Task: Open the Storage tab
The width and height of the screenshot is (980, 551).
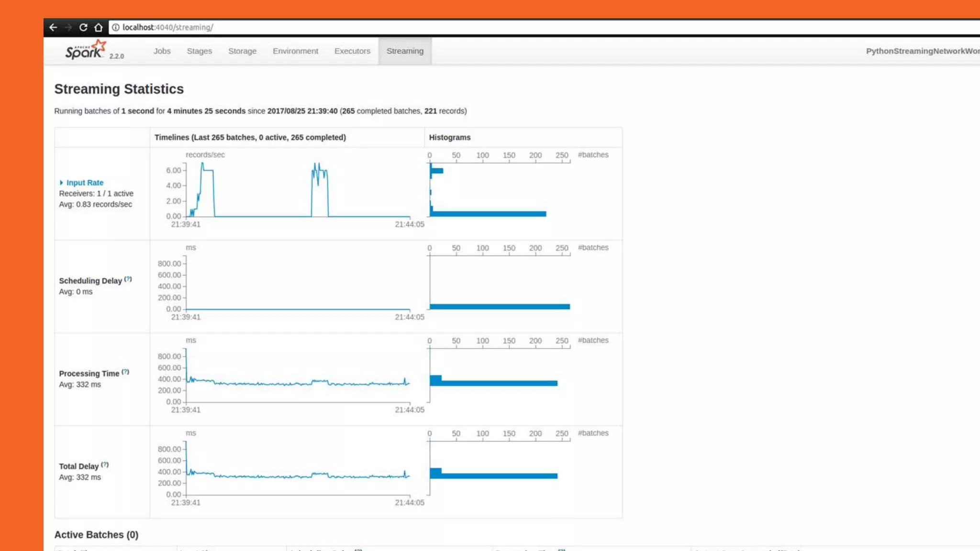Action: [242, 51]
